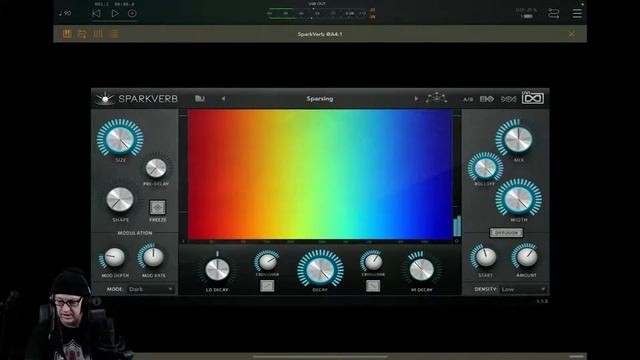Open the fourth orange list icon
The image size is (640, 360).
[x=114, y=34]
